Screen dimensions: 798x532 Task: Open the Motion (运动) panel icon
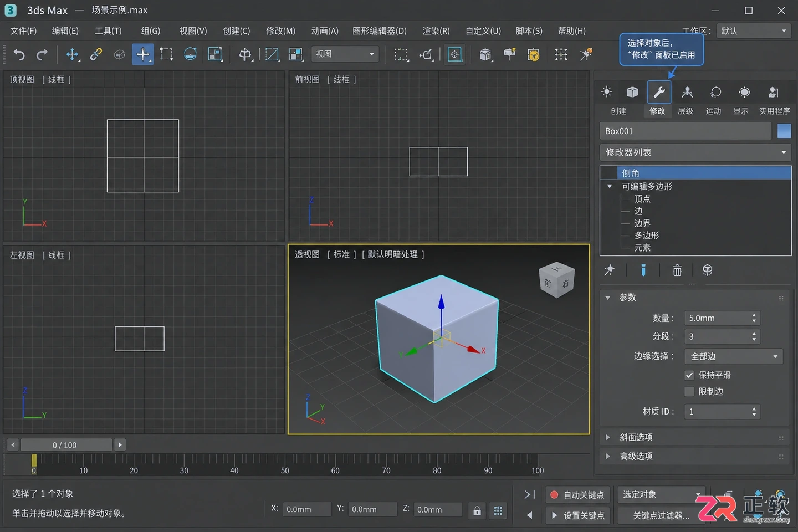pyautogui.click(x=715, y=92)
